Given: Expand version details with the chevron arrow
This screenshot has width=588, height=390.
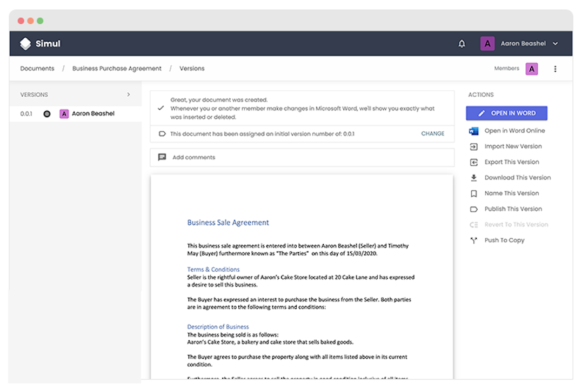Looking at the screenshot, I should coord(129,94).
